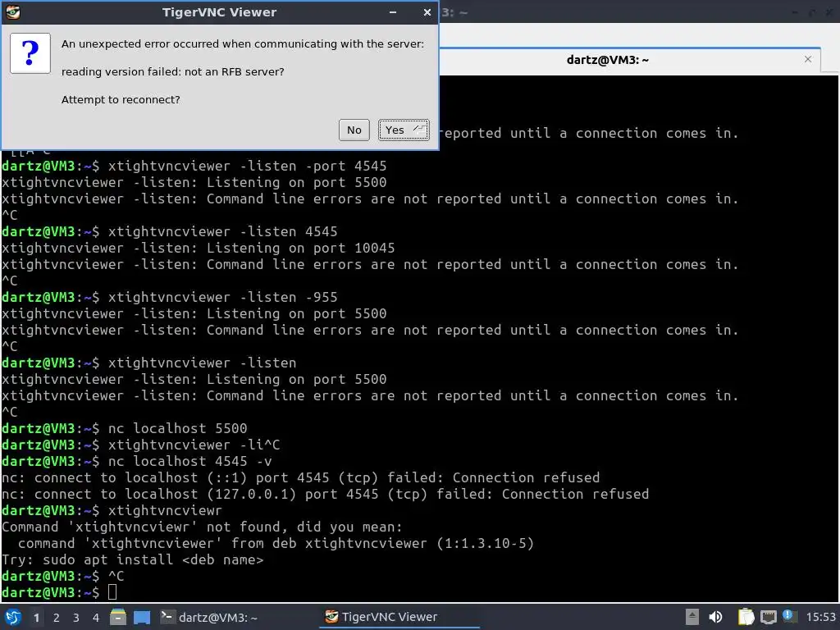
Task: Click 'reading version failed: not an RFB server?' text
Action: 172,72
